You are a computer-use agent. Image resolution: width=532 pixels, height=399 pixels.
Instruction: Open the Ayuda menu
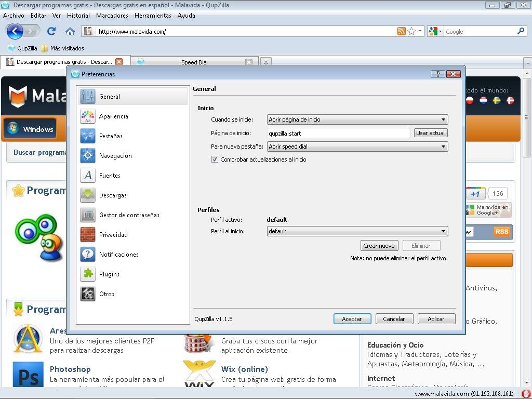pyautogui.click(x=187, y=16)
